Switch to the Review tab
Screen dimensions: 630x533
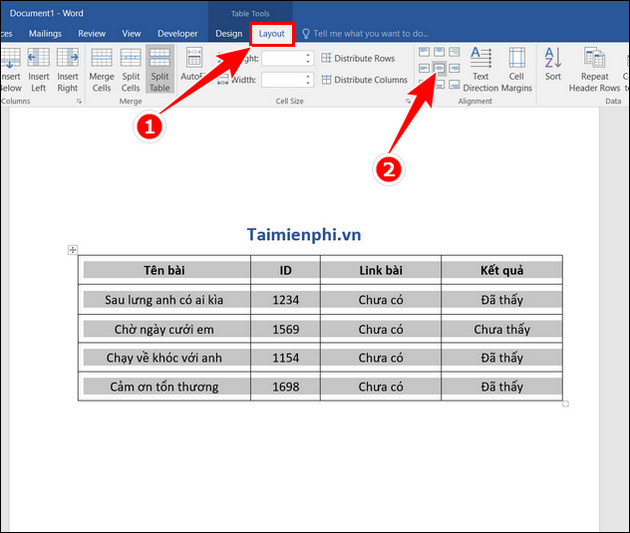pos(92,34)
